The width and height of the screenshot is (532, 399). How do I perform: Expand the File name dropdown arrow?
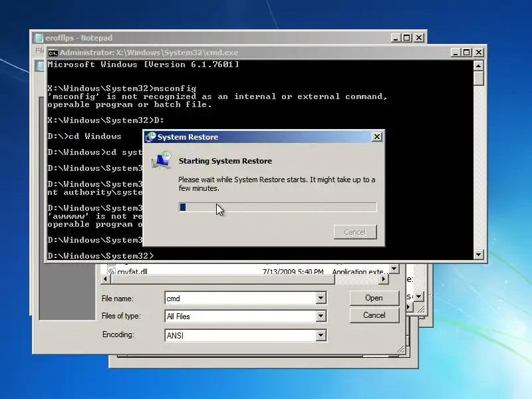[321, 299]
